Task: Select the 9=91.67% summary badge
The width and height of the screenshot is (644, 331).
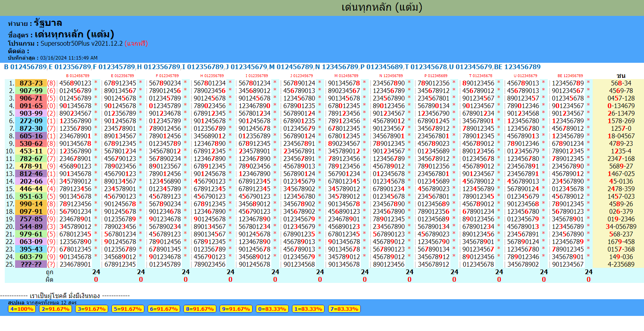Action: coord(236,309)
